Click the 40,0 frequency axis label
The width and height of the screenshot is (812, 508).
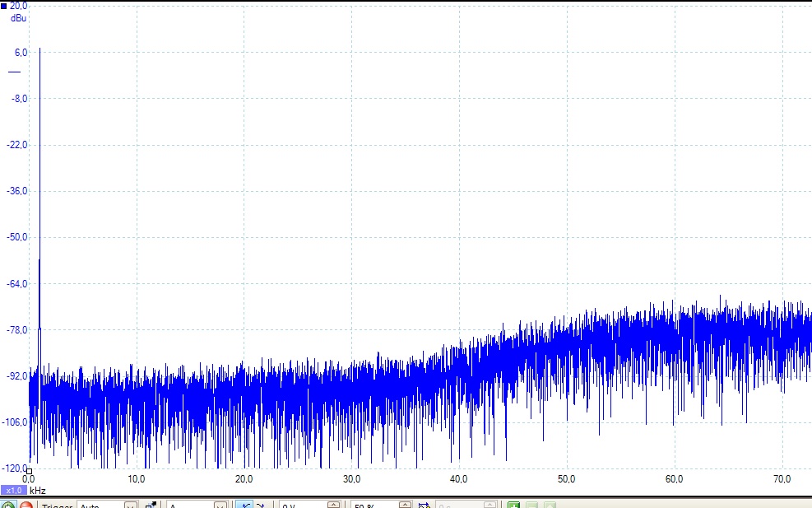459,479
